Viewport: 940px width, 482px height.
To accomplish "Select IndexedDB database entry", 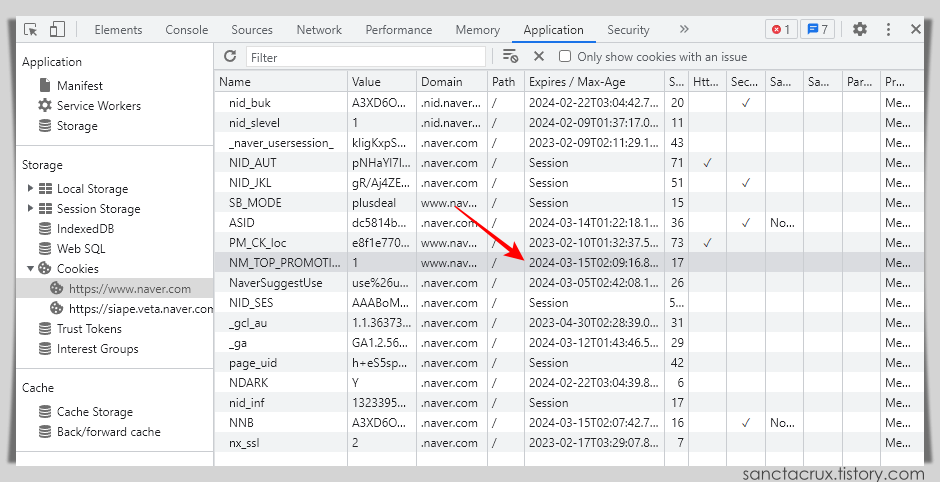I will coord(76,228).
